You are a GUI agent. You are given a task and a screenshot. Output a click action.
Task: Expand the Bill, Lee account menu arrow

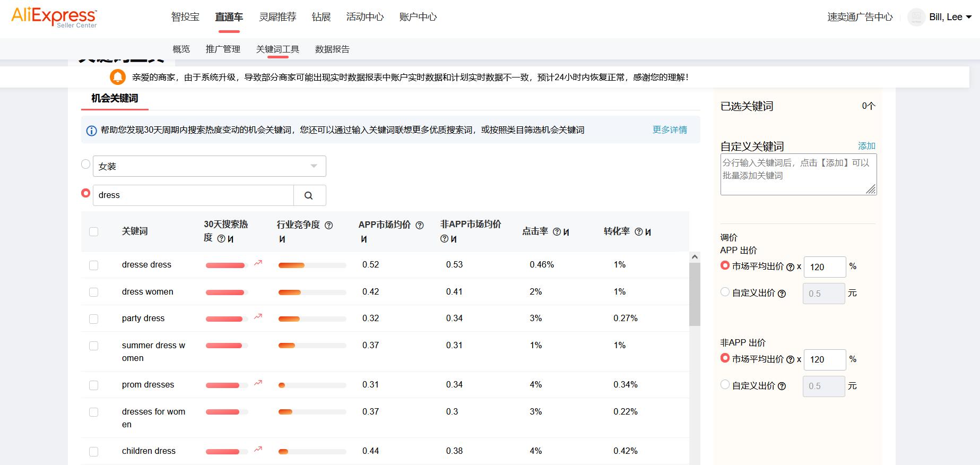969,17
